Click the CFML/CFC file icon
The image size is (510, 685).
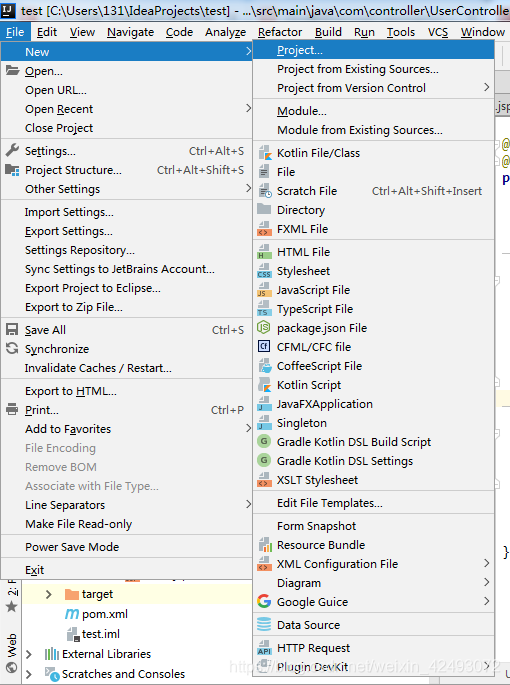(x=264, y=346)
